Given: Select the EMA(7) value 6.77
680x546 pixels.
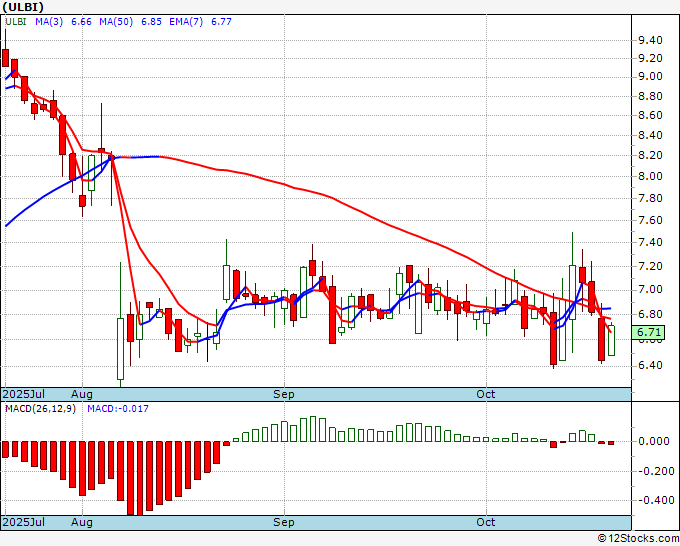Looking at the screenshot, I should pos(221,22).
